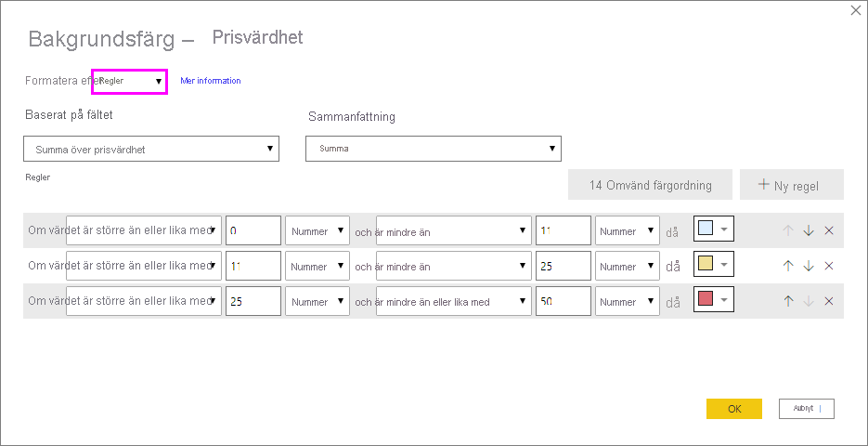The height and width of the screenshot is (446, 868).
Task: Open the light blue color swatch picker
Action: point(713,230)
